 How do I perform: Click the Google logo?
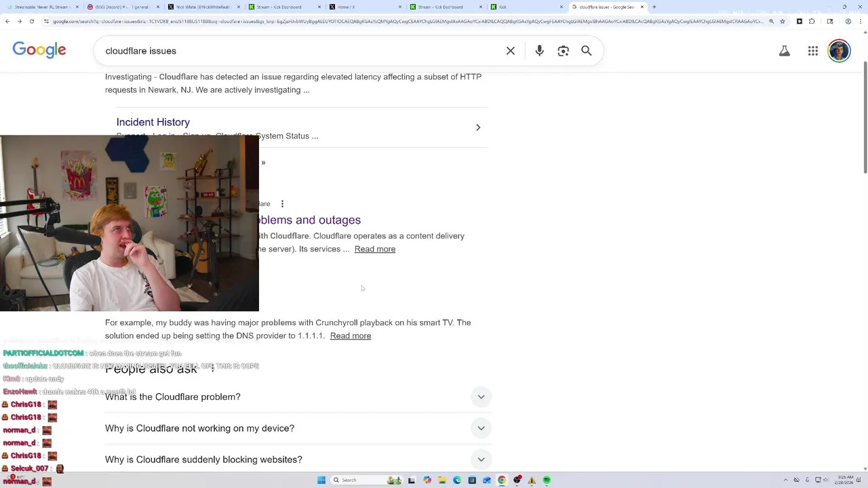39,50
